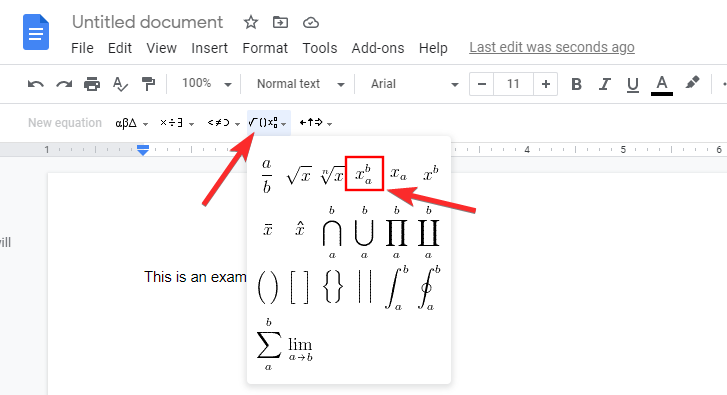Open the text color picker

click(662, 85)
